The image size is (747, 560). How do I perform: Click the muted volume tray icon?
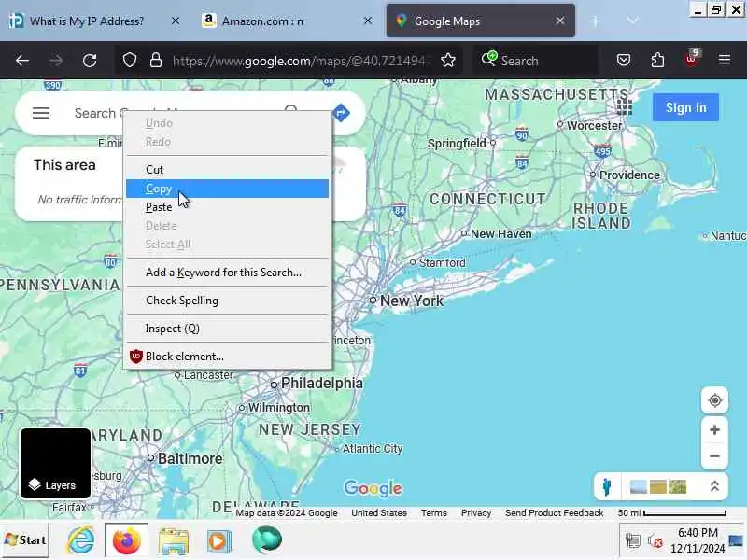click(x=655, y=541)
